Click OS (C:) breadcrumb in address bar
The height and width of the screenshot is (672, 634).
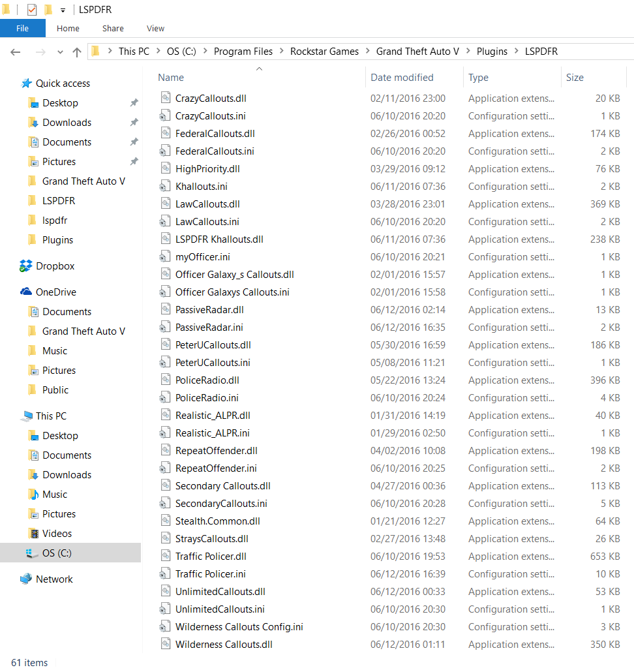click(x=181, y=52)
